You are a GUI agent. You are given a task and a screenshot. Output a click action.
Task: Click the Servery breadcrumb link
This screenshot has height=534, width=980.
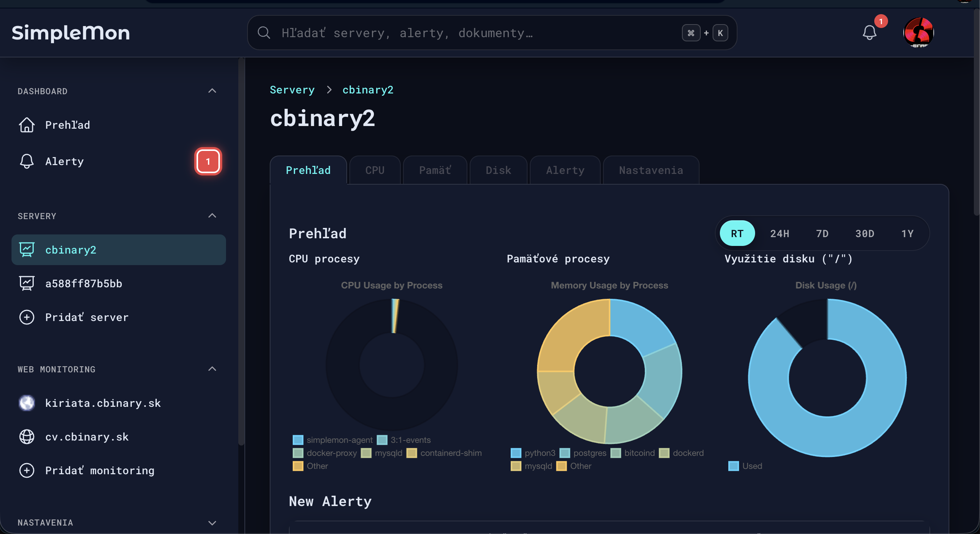tap(292, 90)
